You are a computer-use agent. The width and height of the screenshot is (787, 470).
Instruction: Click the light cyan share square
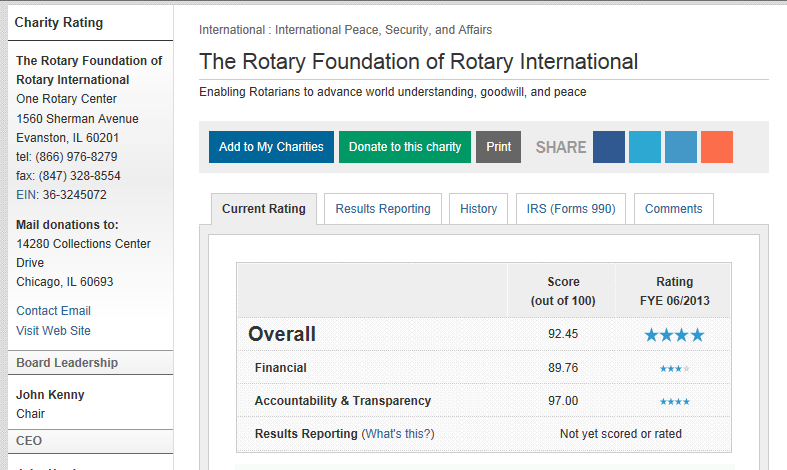click(x=645, y=147)
